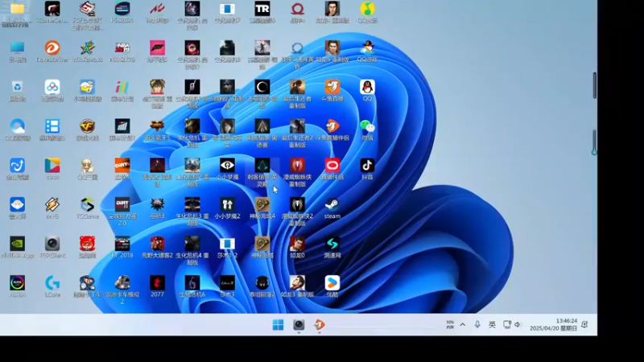The width and height of the screenshot is (644, 362).
Task: Click the microphone icon in system tray
Action: (x=477, y=325)
